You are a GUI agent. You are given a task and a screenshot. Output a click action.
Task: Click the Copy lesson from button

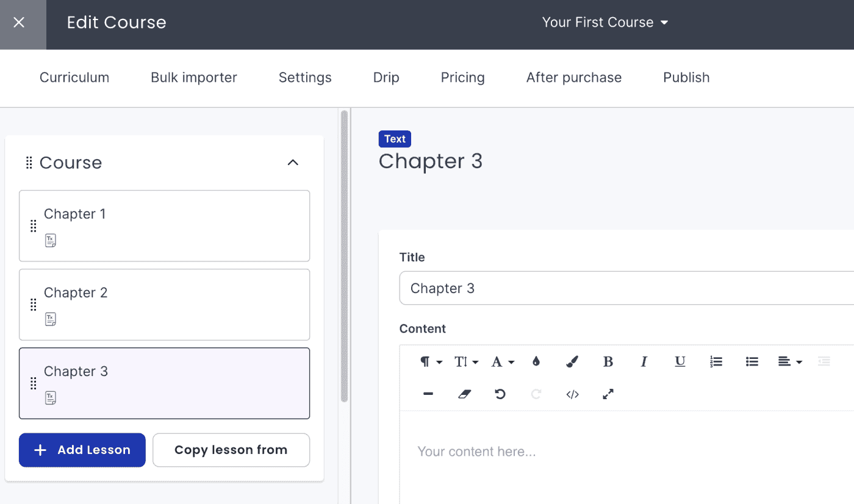(231, 450)
